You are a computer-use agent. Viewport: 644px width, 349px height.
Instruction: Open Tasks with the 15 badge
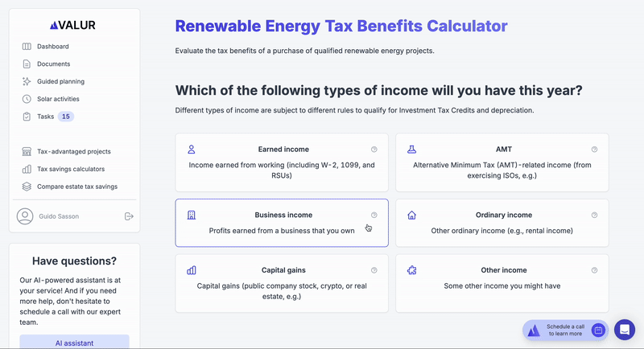click(47, 117)
